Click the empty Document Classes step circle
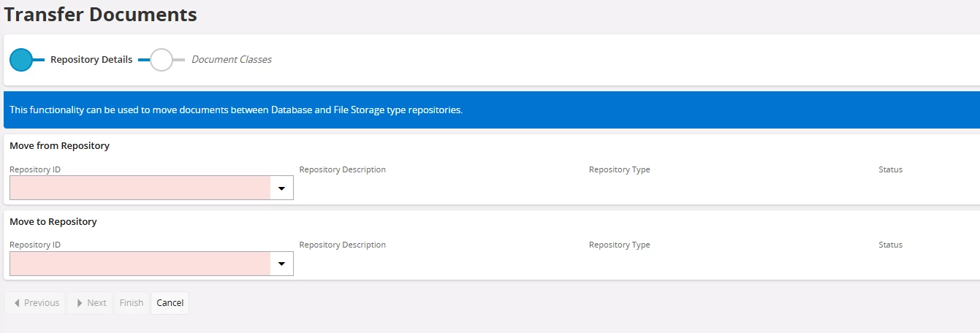The image size is (980, 333). [162, 60]
